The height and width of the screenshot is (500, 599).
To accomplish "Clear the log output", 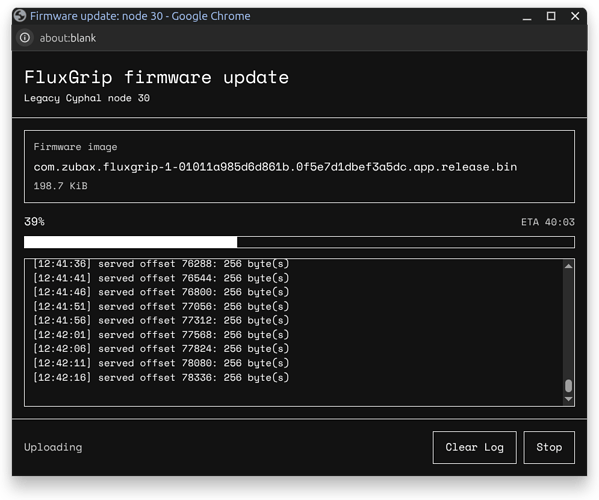I will [x=474, y=447].
